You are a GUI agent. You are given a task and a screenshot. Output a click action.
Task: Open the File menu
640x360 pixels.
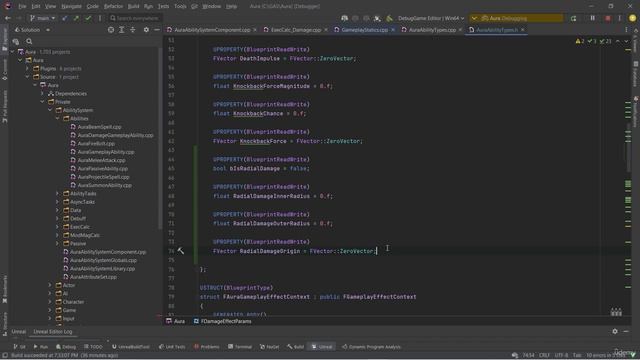(22, 7)
